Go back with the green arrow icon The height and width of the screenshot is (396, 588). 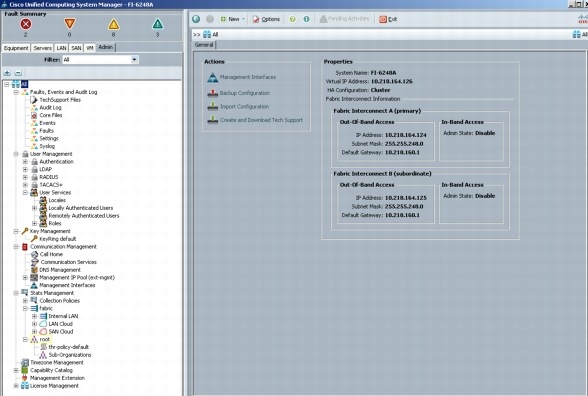(196, 19)
